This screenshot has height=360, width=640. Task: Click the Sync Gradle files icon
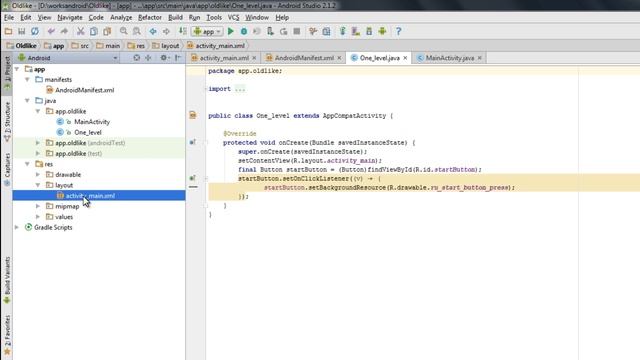342,31
